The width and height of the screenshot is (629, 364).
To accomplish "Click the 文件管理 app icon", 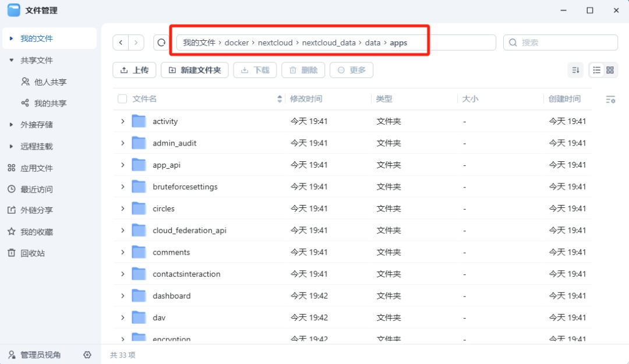I will [13, 10].
